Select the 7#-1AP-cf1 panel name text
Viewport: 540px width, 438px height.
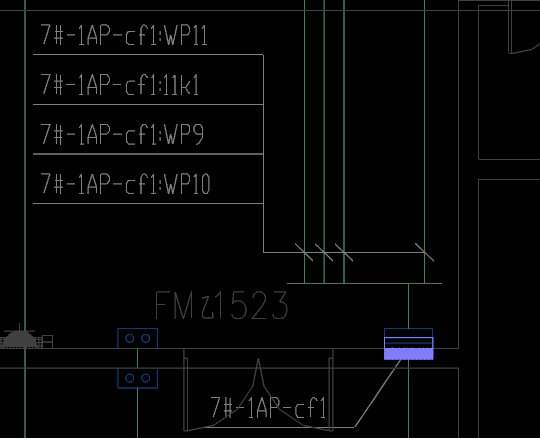[x=268, y=408]
